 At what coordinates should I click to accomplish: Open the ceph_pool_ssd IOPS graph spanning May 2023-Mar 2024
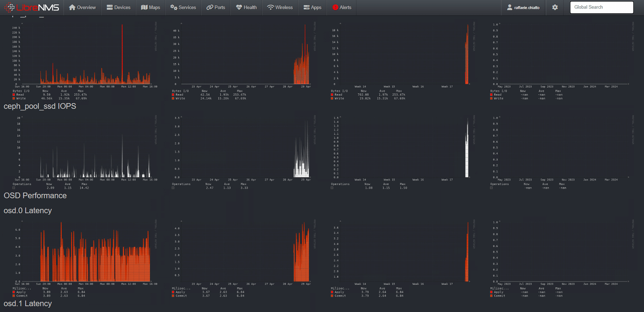[562, 152]
